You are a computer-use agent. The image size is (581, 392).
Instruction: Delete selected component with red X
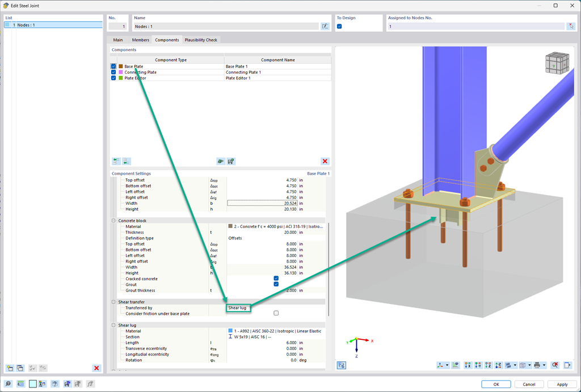coord(325,161)
